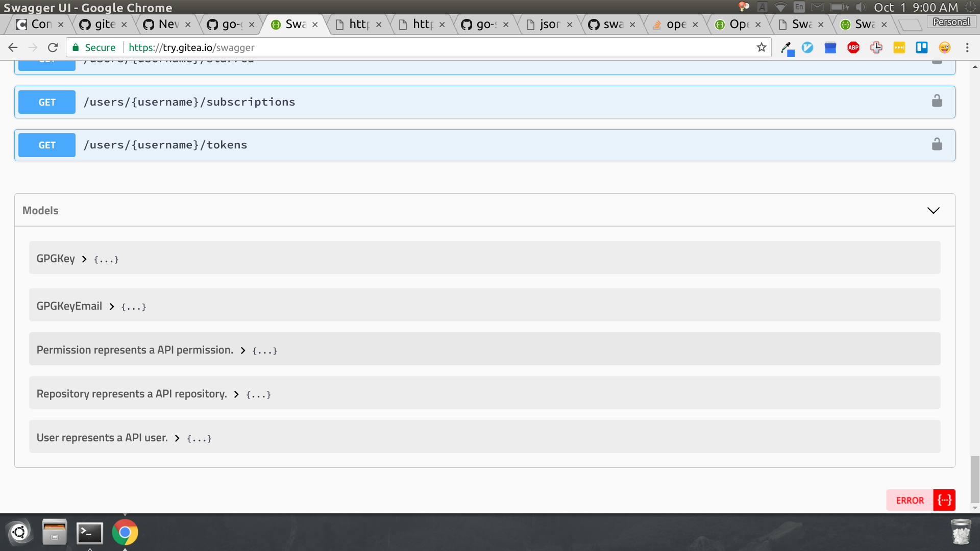Open the clock Oct 1 9:00 AM

(x=916, y=7)
